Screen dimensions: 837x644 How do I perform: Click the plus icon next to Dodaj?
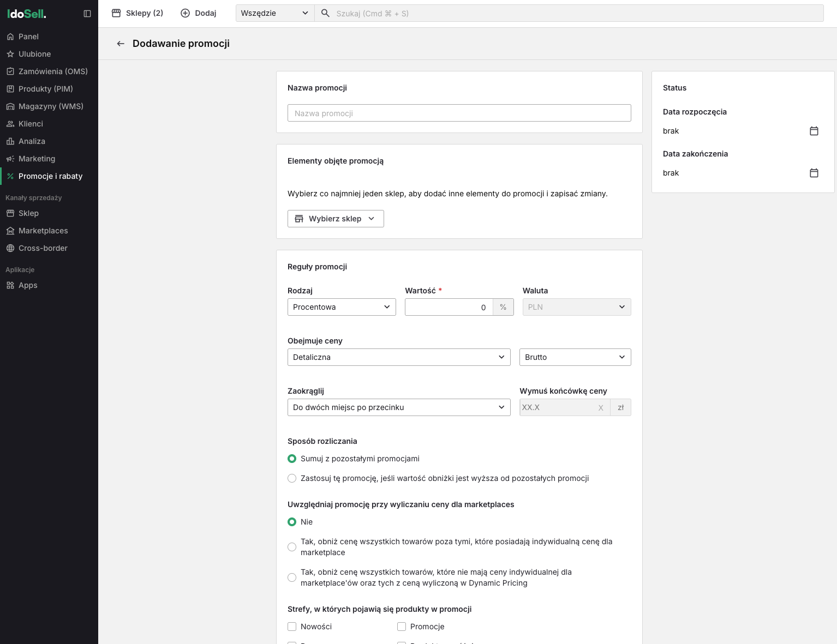tap(185, 13)
